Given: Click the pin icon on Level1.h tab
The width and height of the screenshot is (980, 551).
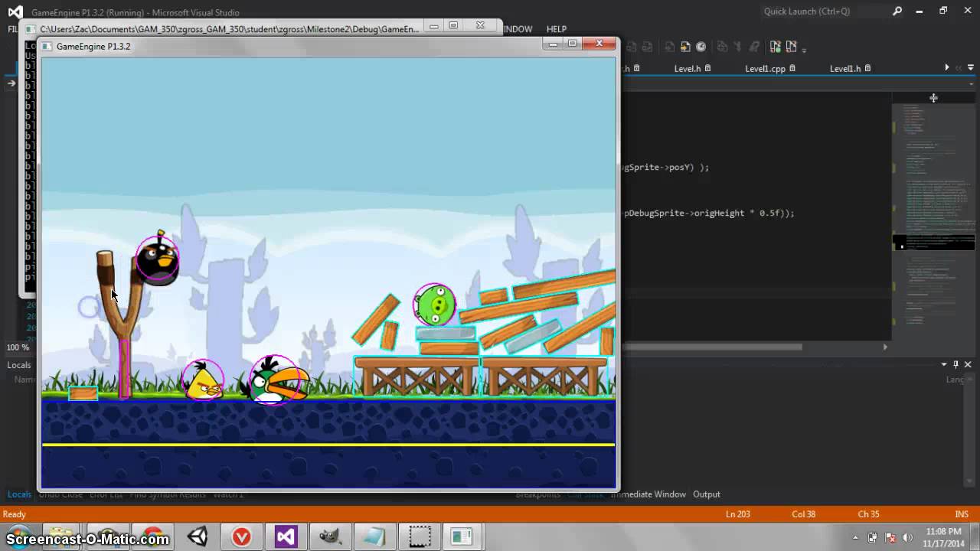Looking at the screenshot, I should 868,69.
